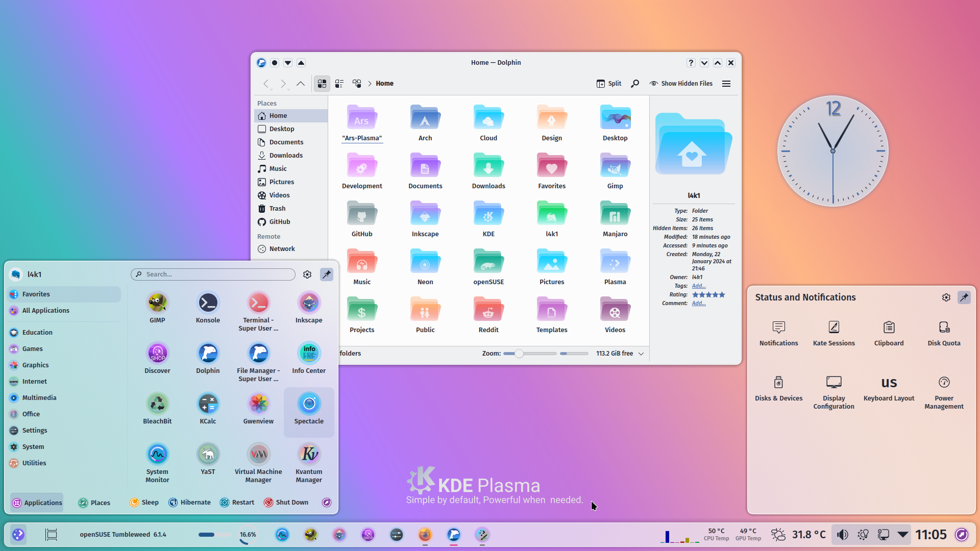Viewport: 980px width, 551px height.
Task: Open System Monitor from launcher grid
Action: (157, 463)
